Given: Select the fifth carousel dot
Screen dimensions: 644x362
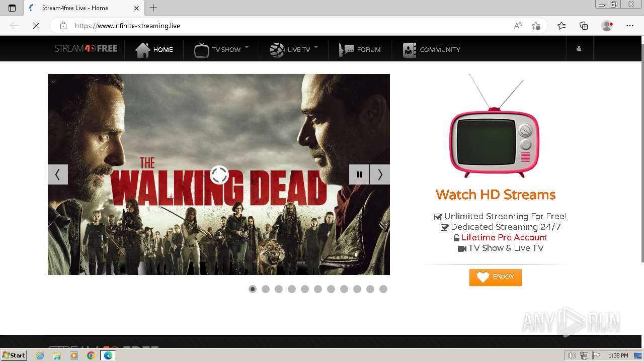Looking at the screenshot, I should coord(305,289).
